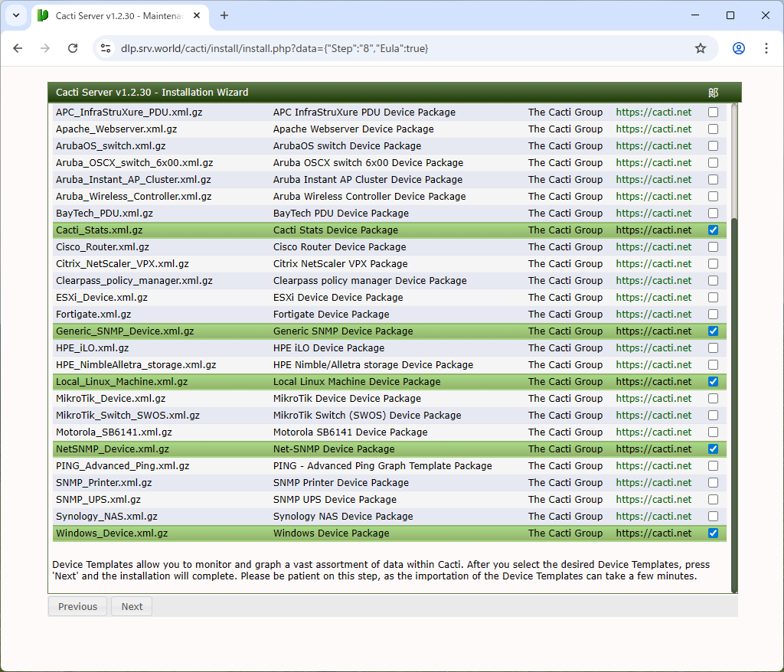784x672 pixels.
Task: Open the Chrome profile icon
Action: point(738,48)
